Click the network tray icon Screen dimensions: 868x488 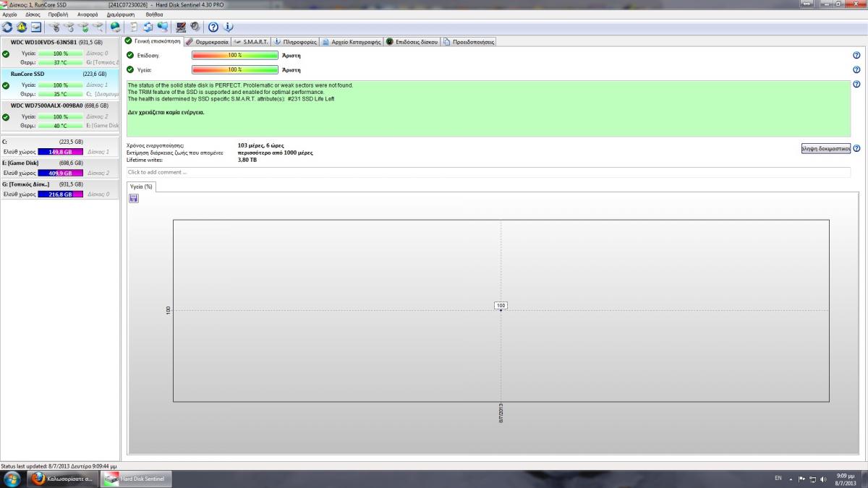813,479
